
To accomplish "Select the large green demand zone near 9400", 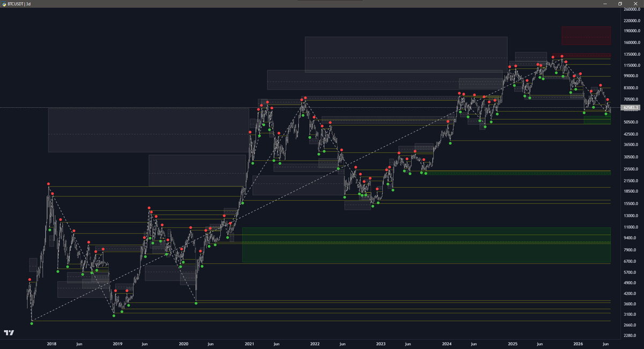I will point(426,245).
